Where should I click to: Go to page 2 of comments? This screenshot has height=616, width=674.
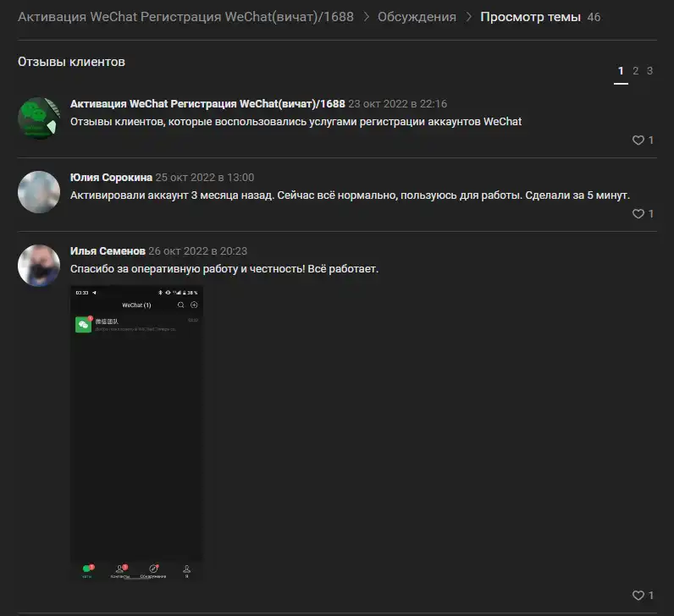coord(635,71)
